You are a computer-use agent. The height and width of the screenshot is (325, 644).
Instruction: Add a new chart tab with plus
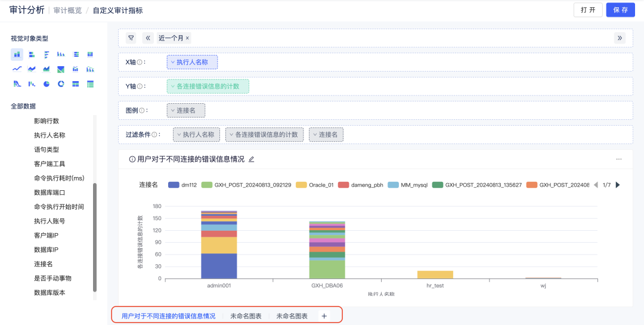click(x=324, y=316)
